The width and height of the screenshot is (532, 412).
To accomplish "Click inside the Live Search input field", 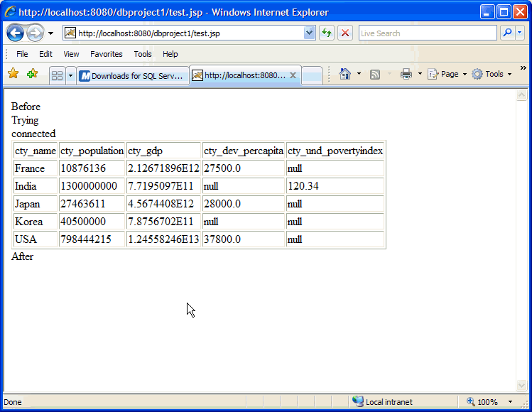I will [x=426, y=33].
